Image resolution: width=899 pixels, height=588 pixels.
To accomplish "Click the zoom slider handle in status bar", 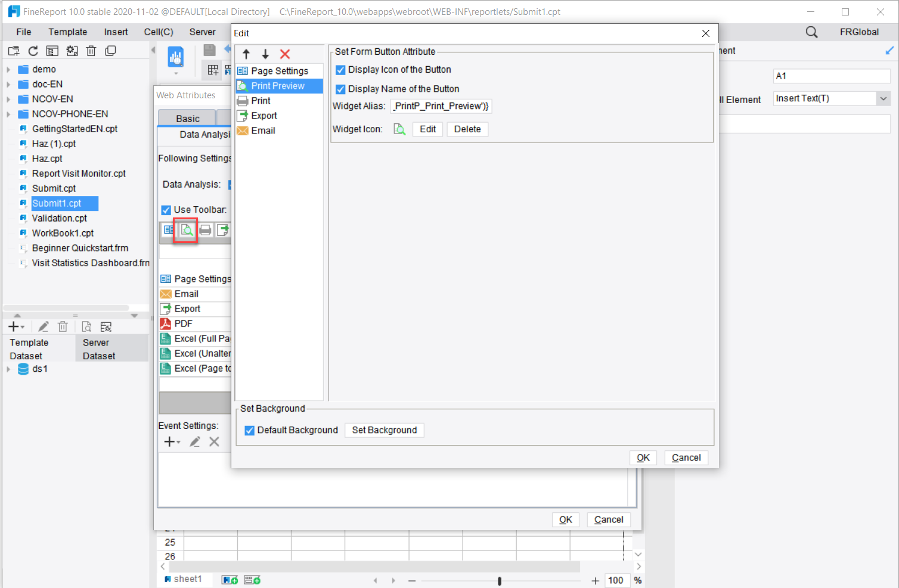I will (x=500, y=581).
